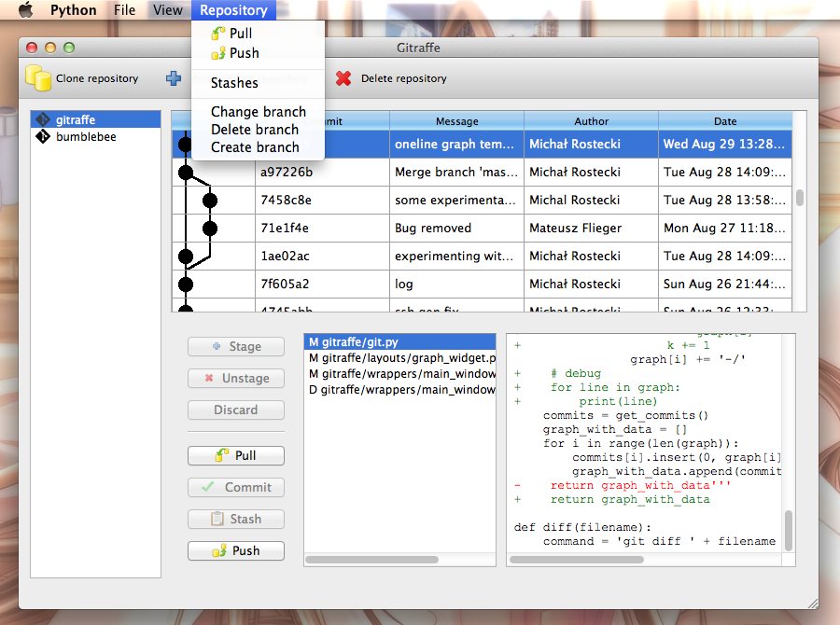Select commit 7458c8e hash cell
This screenshot has height=625, width=840.
pyautogui.click(x=323, y=201)
